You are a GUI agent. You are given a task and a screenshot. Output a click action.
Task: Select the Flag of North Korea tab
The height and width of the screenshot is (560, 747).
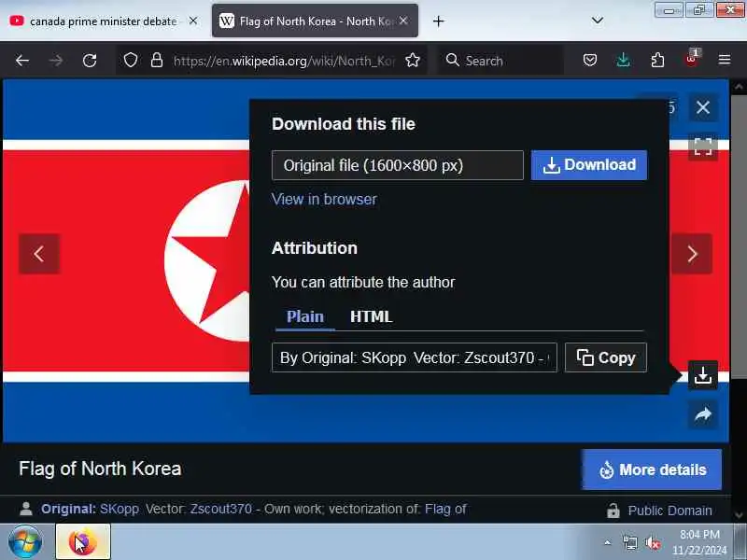315,21
